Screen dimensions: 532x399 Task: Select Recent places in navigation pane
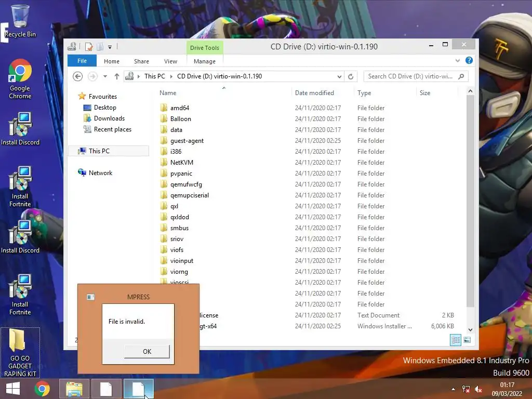pyautogui.click(x=112, y=129)
